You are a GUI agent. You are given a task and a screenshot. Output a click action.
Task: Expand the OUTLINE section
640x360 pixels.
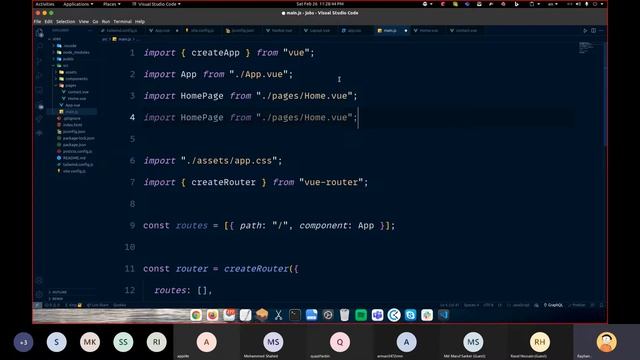[59, 292]
